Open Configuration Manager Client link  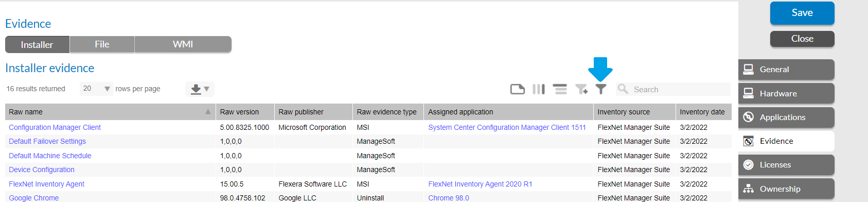pyautogui.click(x=55, y=127)
